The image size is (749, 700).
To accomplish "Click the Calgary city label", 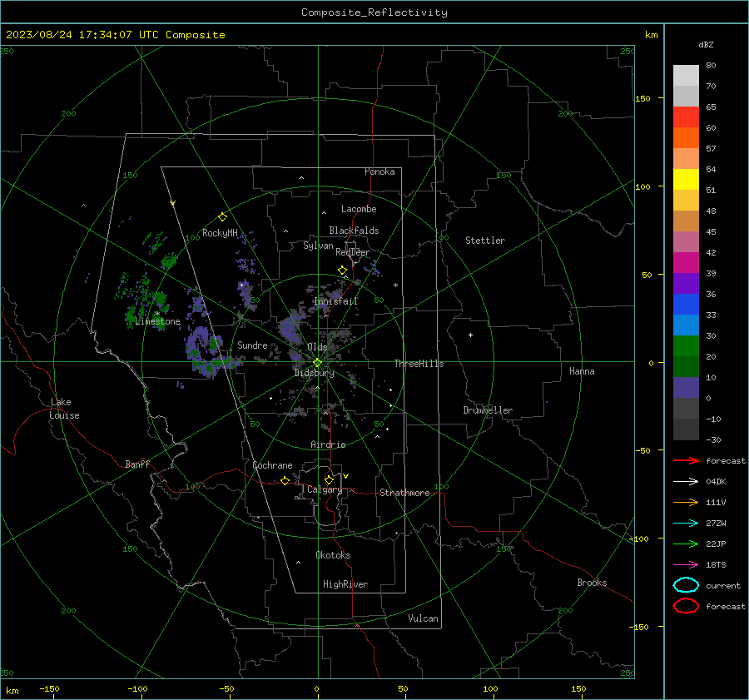I will 325,489.
